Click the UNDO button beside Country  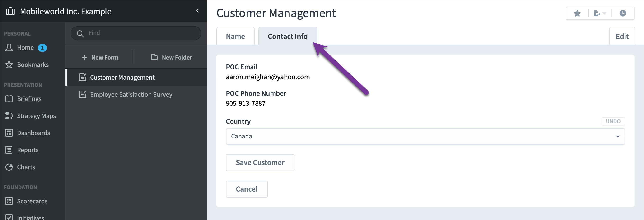click(613, 121)
